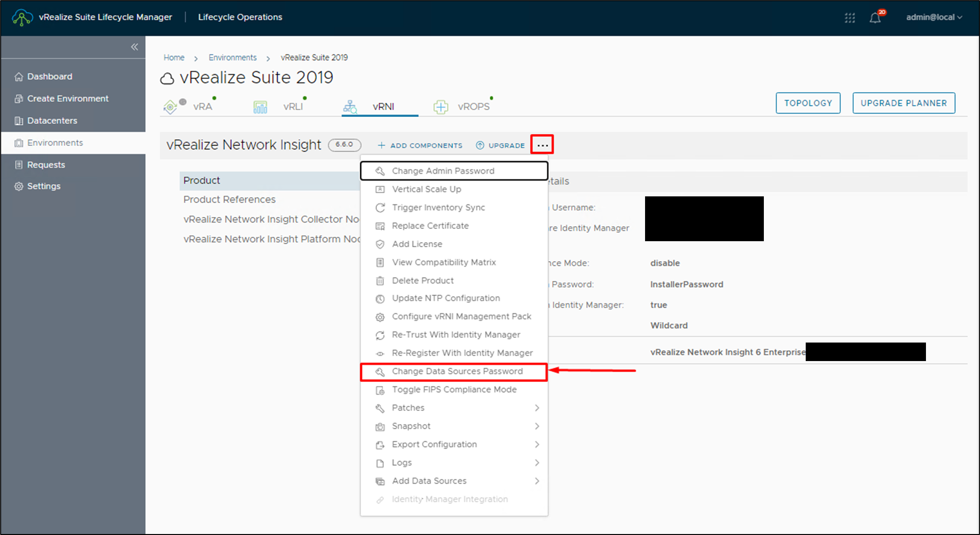Click the Identity Manager Integration link icon

tap(380, 500)
